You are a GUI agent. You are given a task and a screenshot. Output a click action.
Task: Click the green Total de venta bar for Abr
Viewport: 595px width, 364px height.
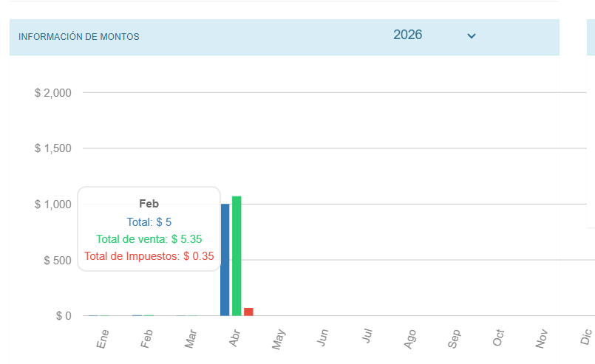tap(237, 256)
